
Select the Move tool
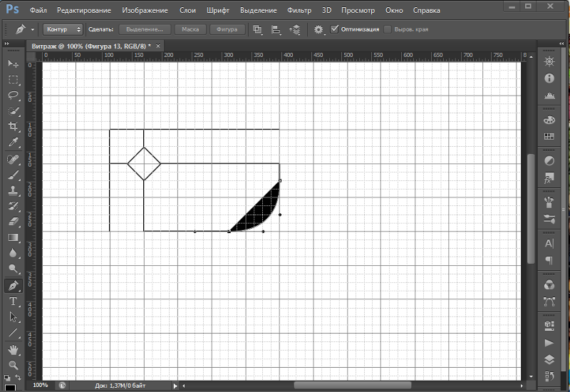tap(13, 64)
